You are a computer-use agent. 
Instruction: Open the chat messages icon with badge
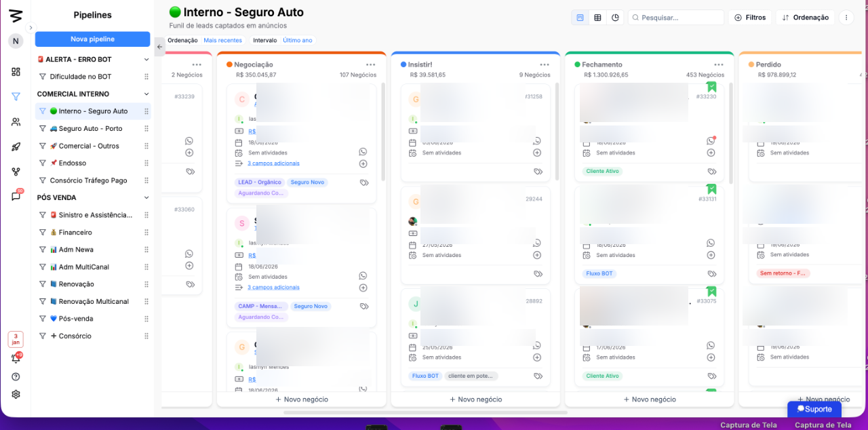16,196
